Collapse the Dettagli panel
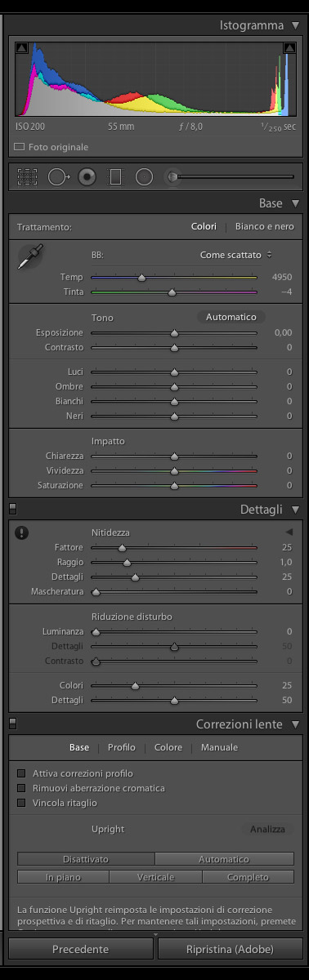Screen dimensions: 309x980 [295, 509]
